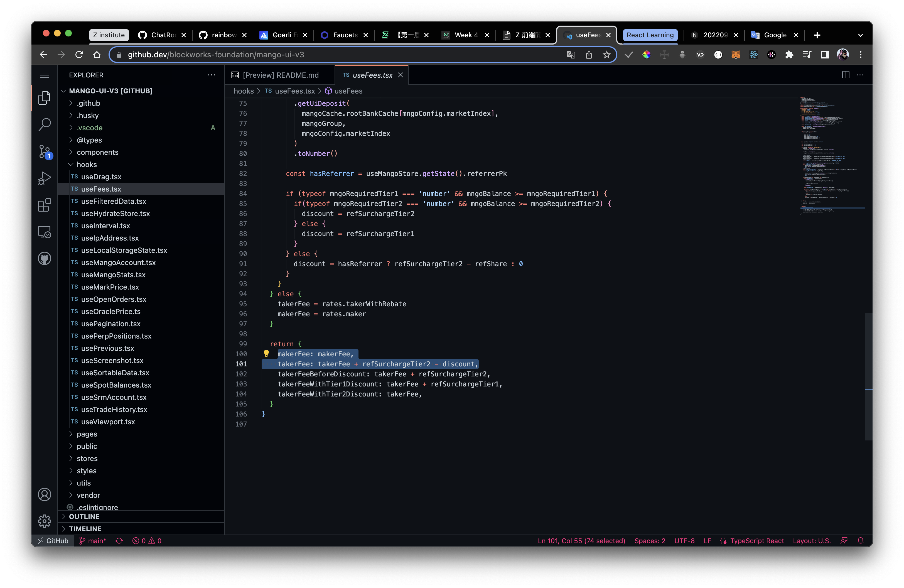Open the Search view in activity bar
The image size is (904, 588).
pos(45,124)
